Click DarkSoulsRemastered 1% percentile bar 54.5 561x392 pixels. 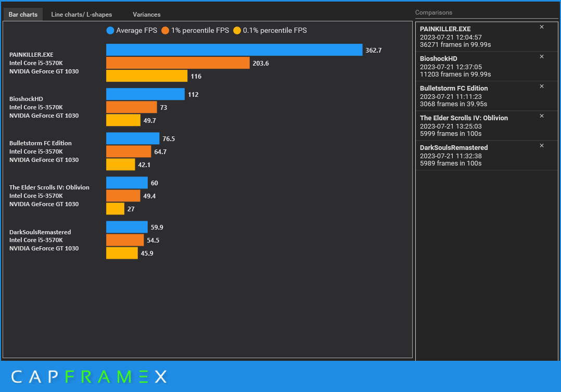(125, 240)
